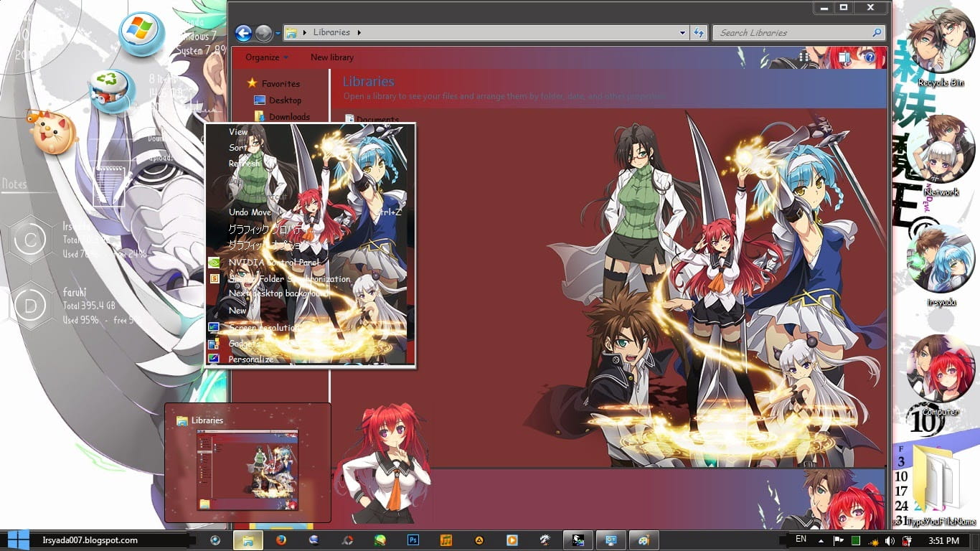The width and height of the screenshot is (980, 551).
Task: Open Photoshop from the taskbar
Action: (413, 540)
